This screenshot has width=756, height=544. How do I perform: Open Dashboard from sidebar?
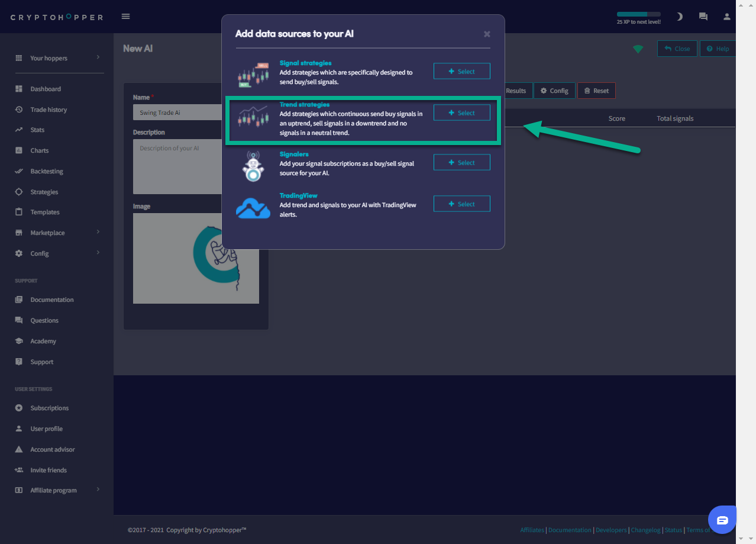[46, 89]
